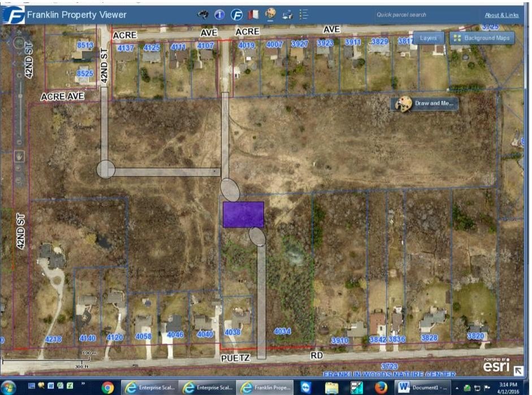This screenshot has width=532, height=395.
Task: Click parcel label 4019 on the map
Action: (x=246, y=45)
